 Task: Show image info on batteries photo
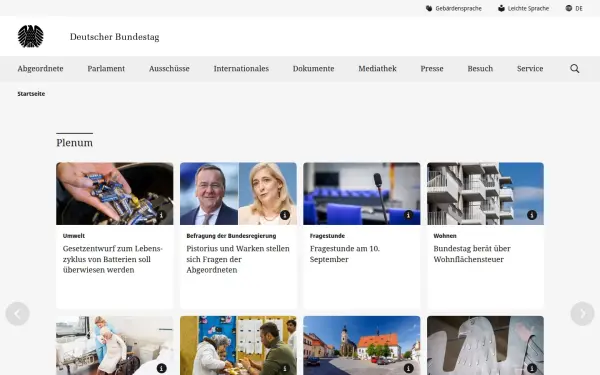click(x=161, y=215)
